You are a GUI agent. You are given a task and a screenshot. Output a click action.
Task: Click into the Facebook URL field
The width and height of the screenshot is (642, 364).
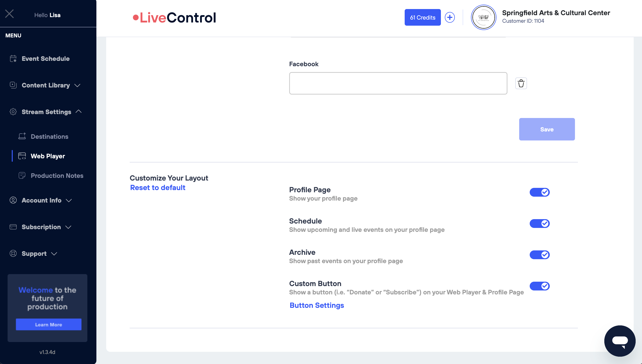point(398,83)
